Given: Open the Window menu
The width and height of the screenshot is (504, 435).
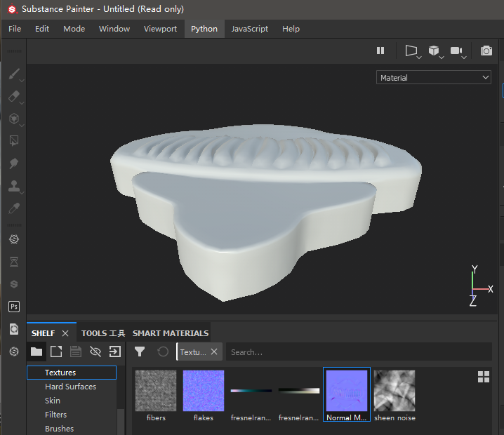Looking at the screenshot, I should (114, 29).
